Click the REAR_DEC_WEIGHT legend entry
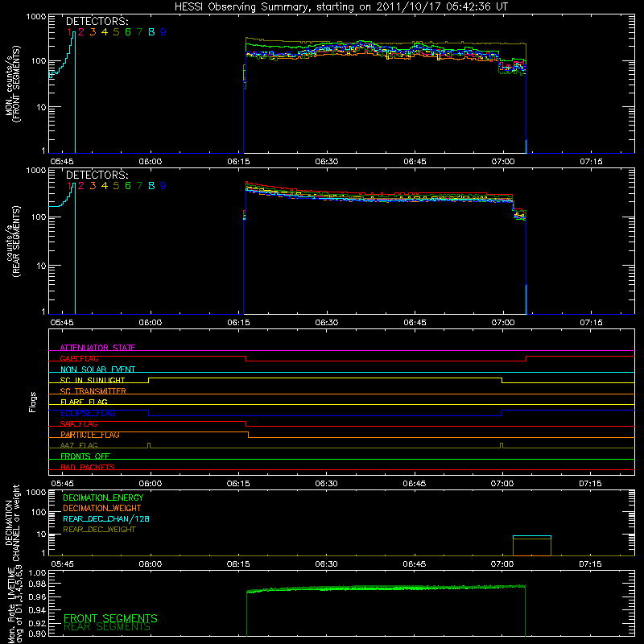The width and height of the screenshot is (644, 644). [x=99, y=530]
